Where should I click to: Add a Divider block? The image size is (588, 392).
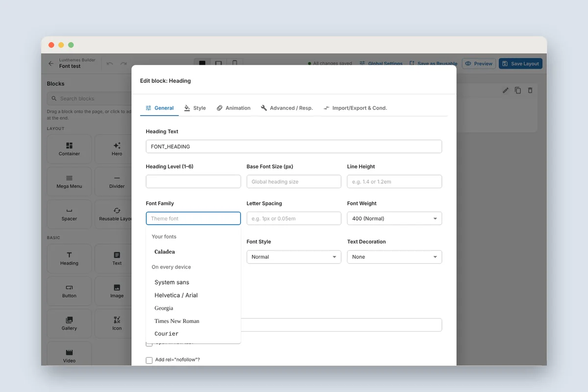click(113, 182)
